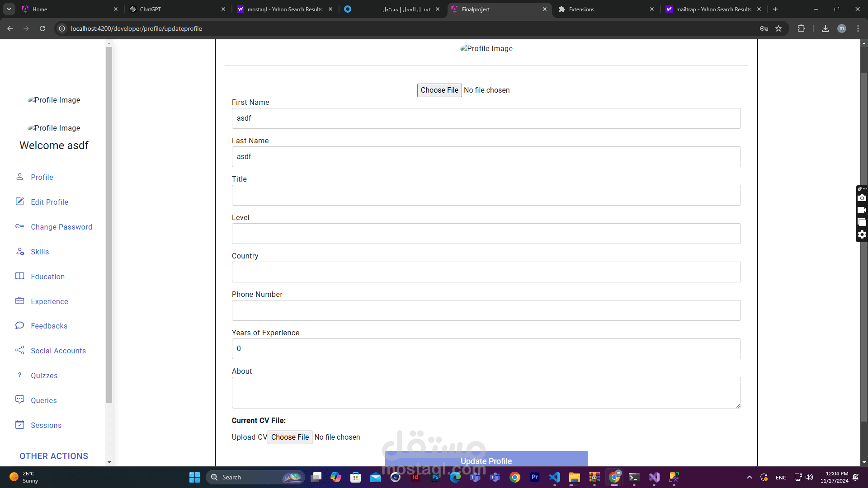Open Chrome three-dot menu

[858, 28]
